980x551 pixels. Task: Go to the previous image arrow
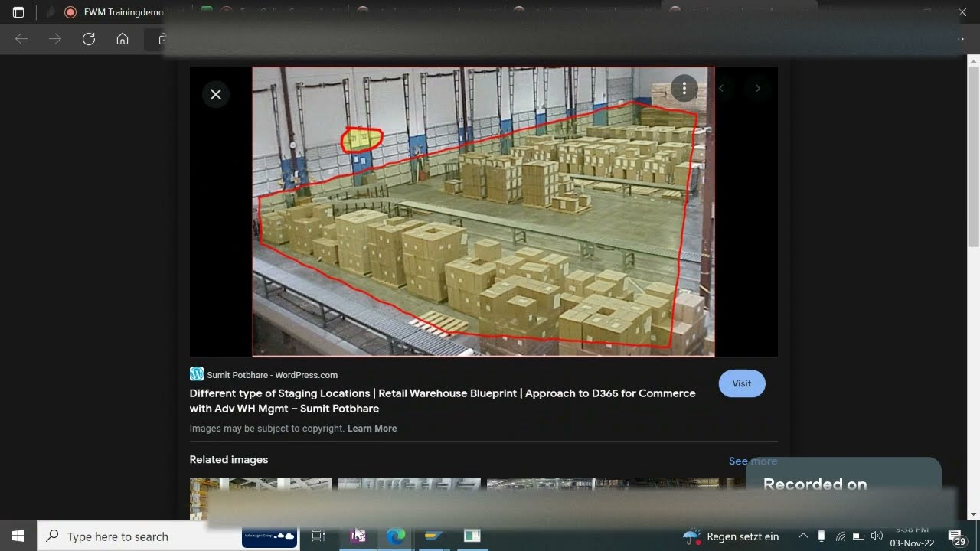[721, 88]
